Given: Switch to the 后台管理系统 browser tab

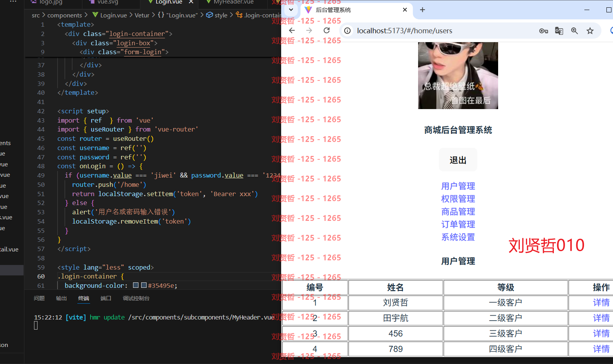Looking at the screenshot, I should coord(356,10).
